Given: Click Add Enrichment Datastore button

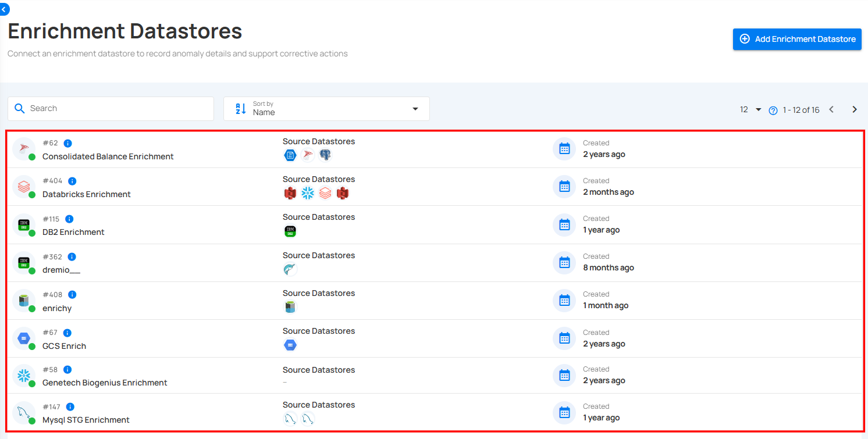Looking at the screenshot, I should (797, 39).
